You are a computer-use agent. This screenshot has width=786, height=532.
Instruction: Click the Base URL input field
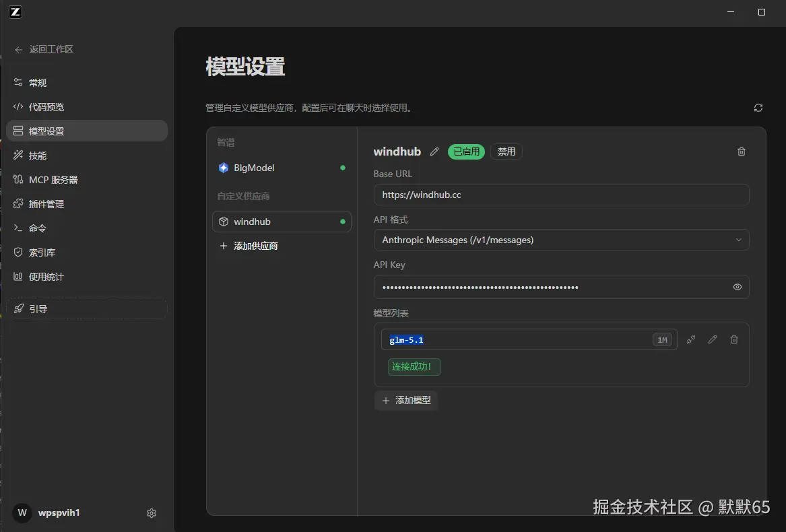(x=562, y=195)
